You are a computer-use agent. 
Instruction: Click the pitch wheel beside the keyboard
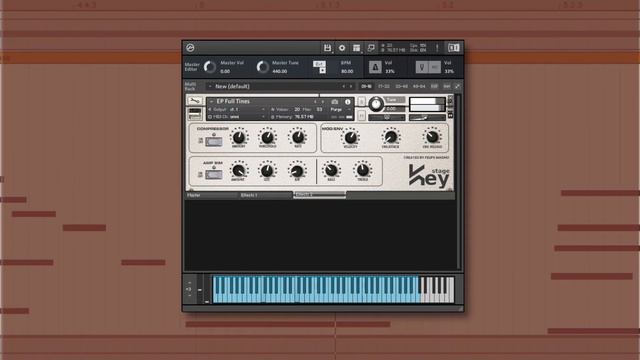(x=200, y=289)
